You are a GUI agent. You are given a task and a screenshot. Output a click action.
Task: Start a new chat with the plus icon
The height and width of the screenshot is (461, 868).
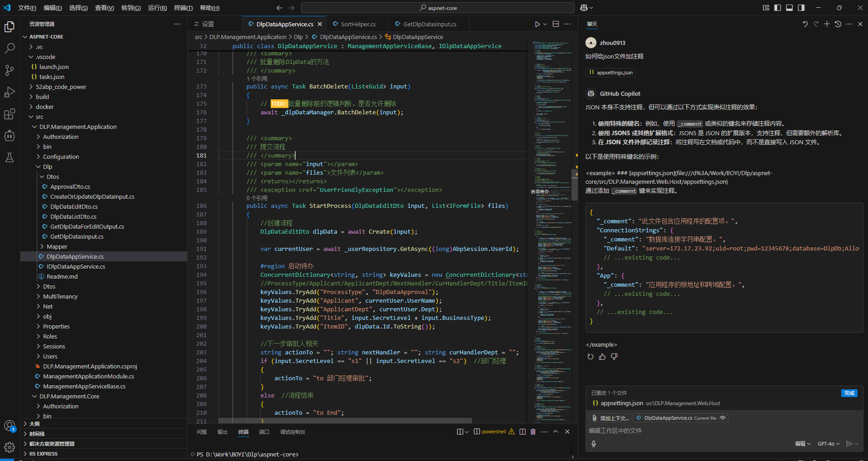(x=826, y=24)
